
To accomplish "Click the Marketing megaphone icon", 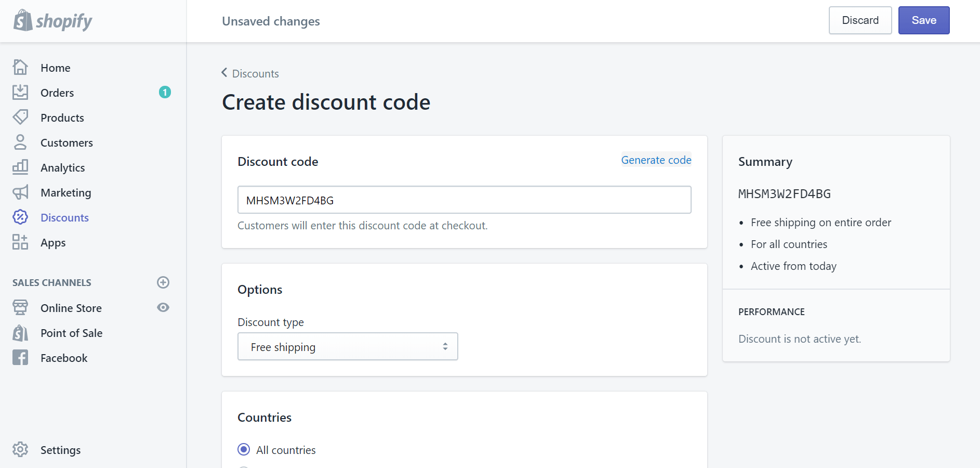I will (x=20, y=192).
